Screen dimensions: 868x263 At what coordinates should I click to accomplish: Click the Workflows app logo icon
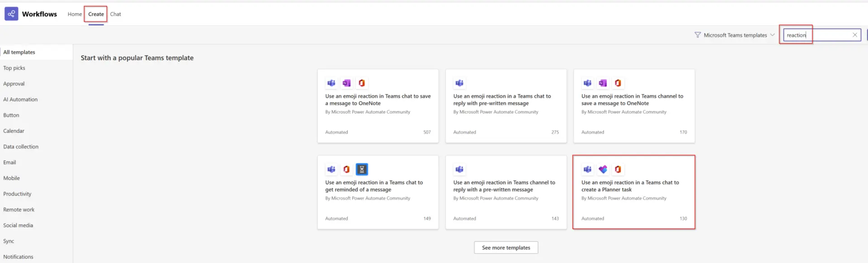point(11,14)
